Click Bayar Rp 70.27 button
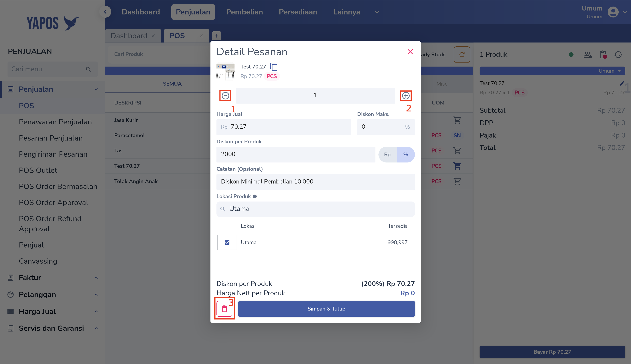This screenshot has height=364, width=631. [x=552, y=352]
